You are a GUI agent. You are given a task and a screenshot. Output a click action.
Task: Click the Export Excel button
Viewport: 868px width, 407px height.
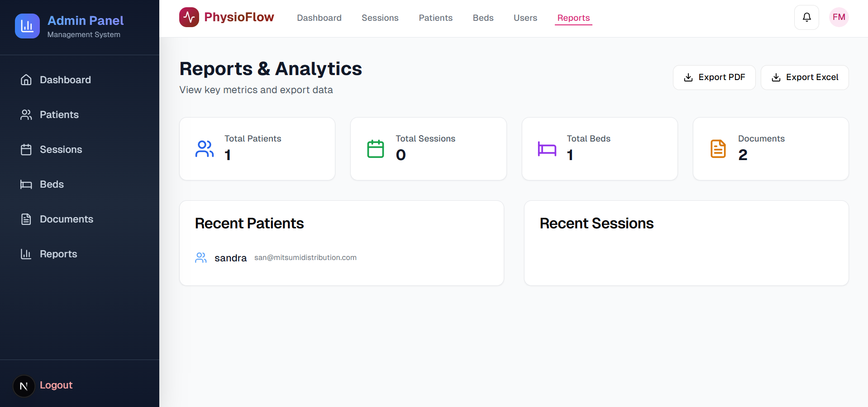pyautogui.click(x=805, y=77)
